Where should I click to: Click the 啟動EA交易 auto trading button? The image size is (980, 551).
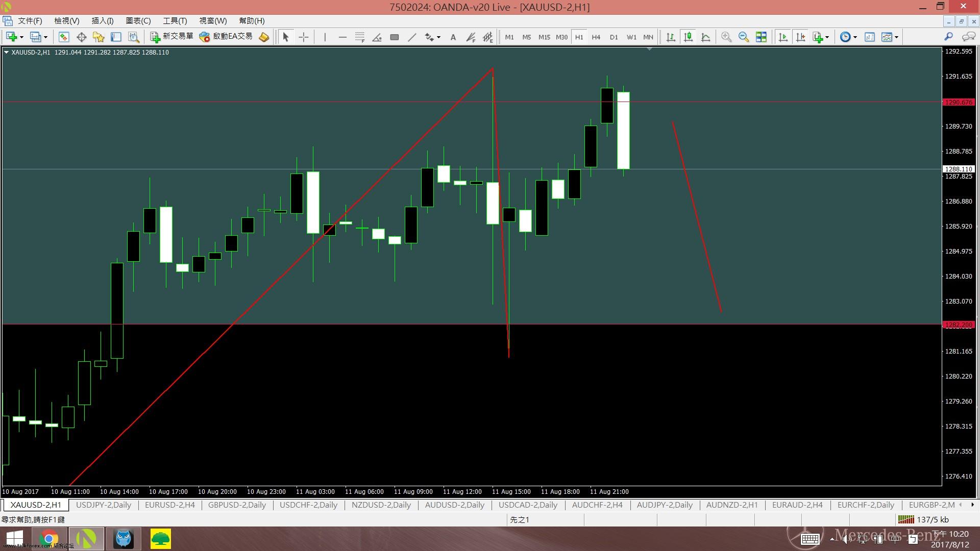(226, 37)
